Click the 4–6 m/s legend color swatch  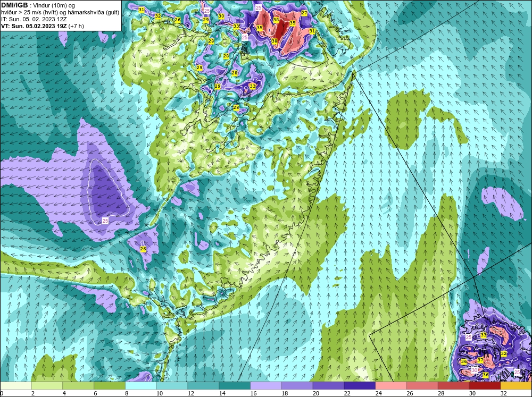pos(78,386)
